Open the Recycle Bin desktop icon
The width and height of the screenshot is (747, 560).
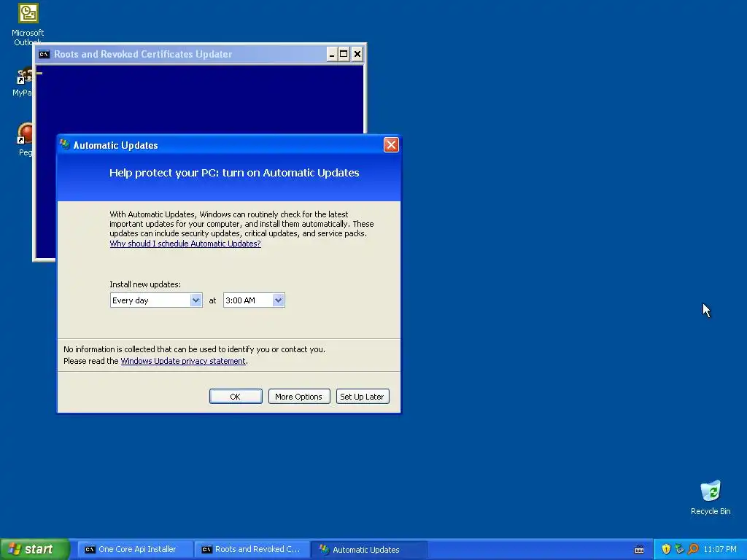pyautogui.click(x=711, y=498)
